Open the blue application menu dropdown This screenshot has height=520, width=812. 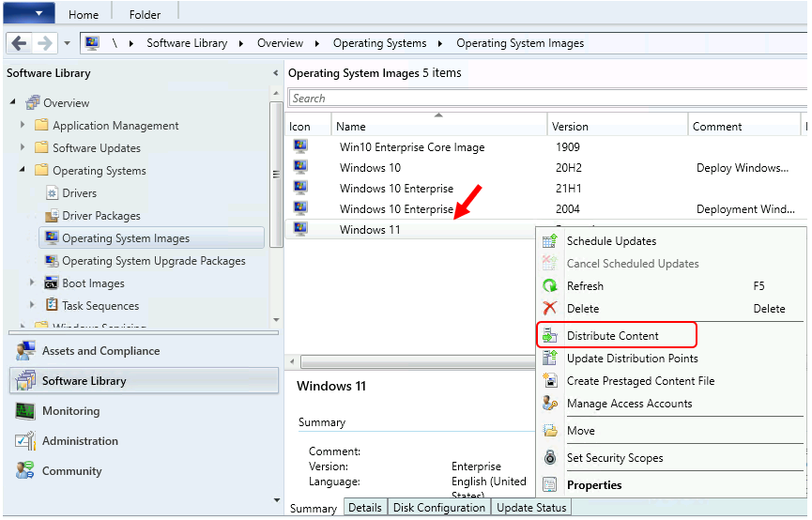tap(29, 13)
